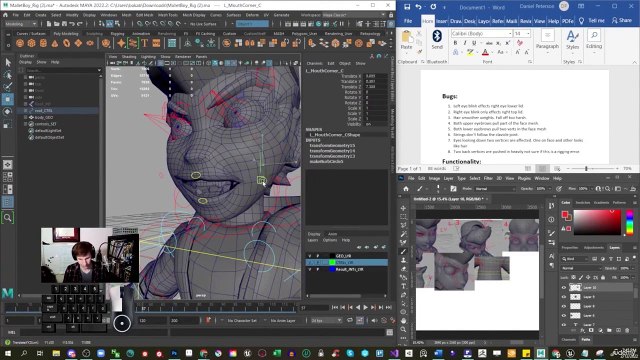Toggle visibility eye of Layer 10 in Photoshop
Screen dimensions: 640x360
564,287
